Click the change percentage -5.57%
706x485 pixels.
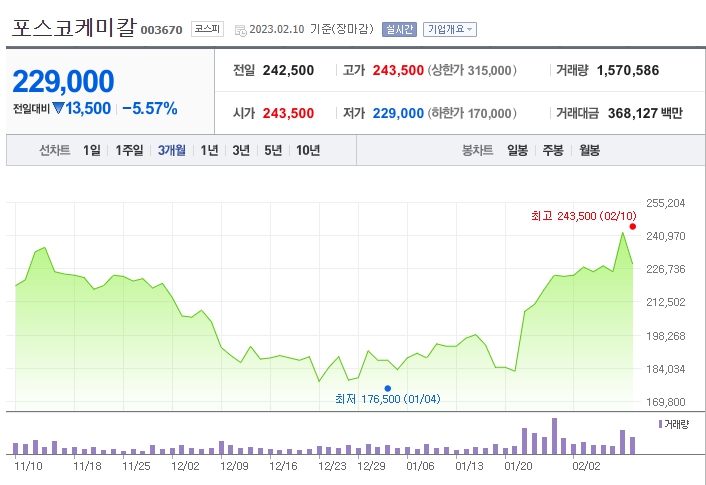pyautogui.click(x=149, y=109)
